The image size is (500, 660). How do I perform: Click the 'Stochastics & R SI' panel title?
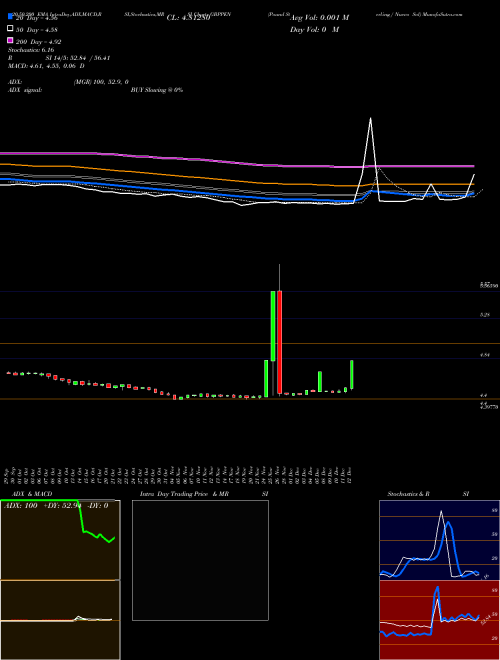click(x=428, y=494)
